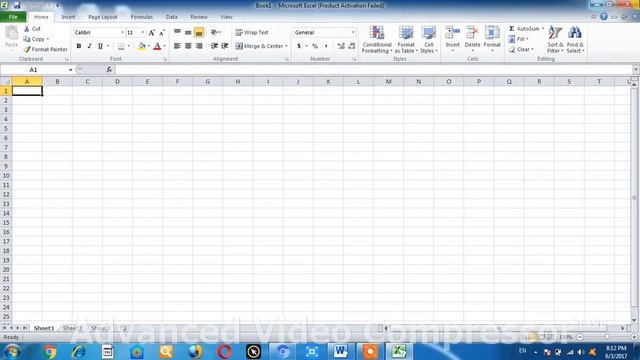The width and height of the screenshot is (640, 360).
Task: Switch to the Formulas tab
Action: point(142,17)
